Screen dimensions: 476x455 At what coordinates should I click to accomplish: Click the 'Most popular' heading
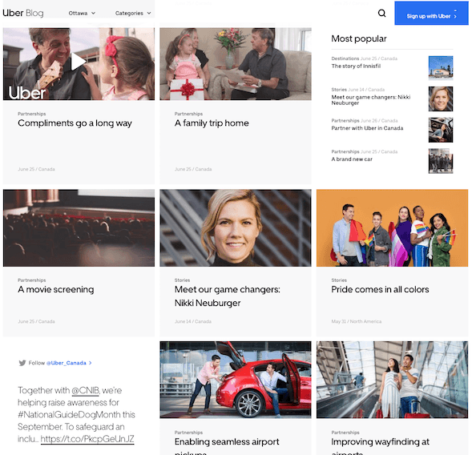coord(358,38)
